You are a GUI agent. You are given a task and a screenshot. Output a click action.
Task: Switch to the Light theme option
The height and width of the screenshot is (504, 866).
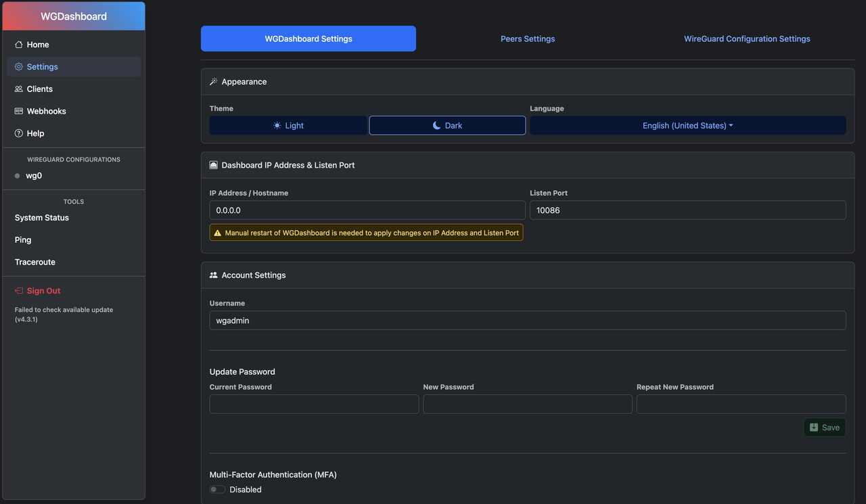[288, 126]
